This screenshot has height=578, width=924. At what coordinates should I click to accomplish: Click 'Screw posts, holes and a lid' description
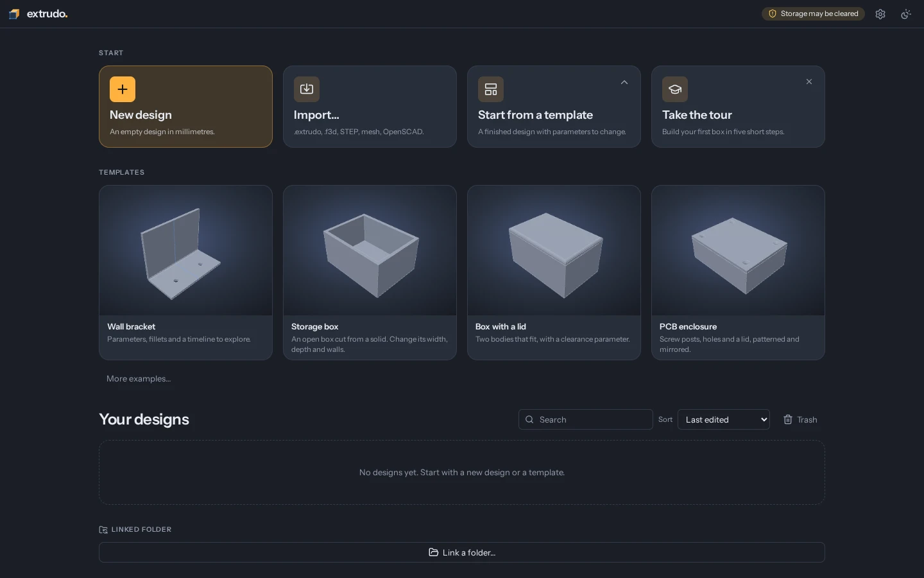point(730,344)
